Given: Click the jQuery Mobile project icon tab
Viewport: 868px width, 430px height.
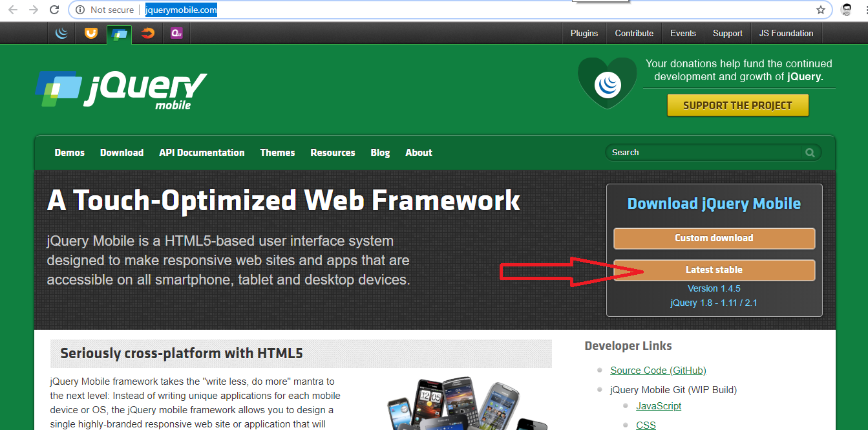Looking at the screenshot, I should pyautogui.click(x=120, y=34).
